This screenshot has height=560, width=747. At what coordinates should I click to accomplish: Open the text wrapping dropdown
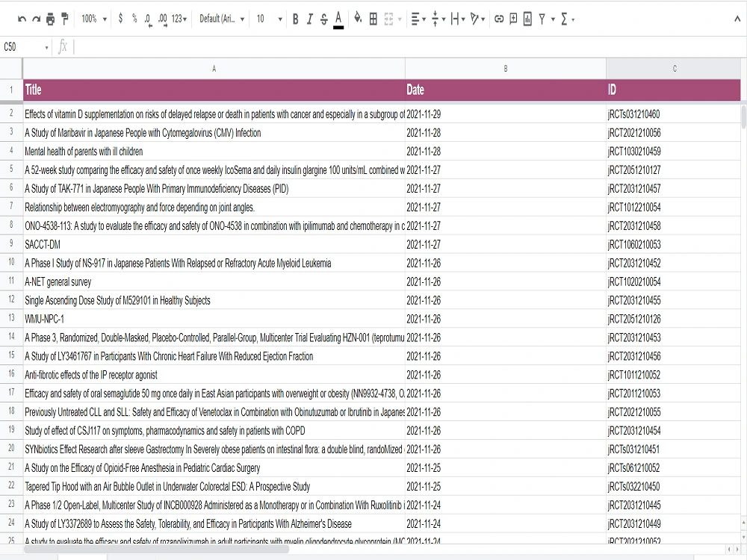click(457, 19)
